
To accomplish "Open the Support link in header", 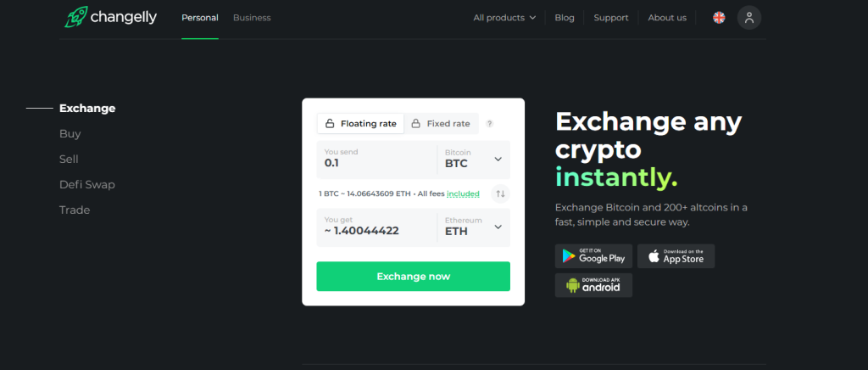I will 611,18.
